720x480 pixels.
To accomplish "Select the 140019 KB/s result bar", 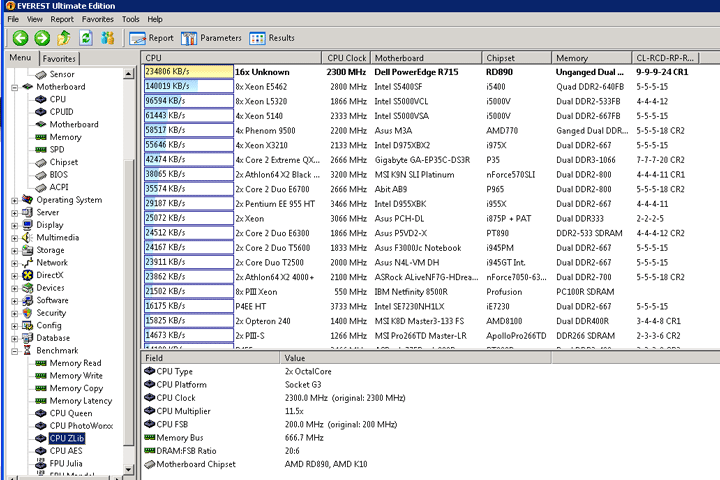I will [189, 86].
